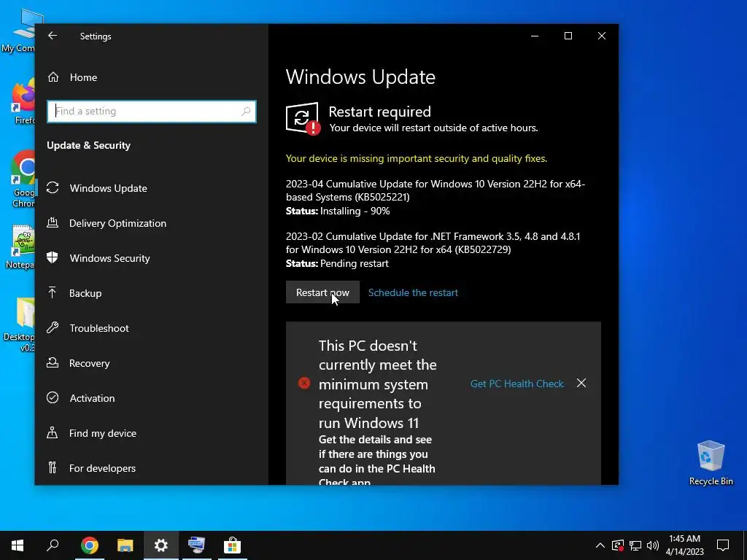Open the Action Center notifications icon

(x=723, y=545)
